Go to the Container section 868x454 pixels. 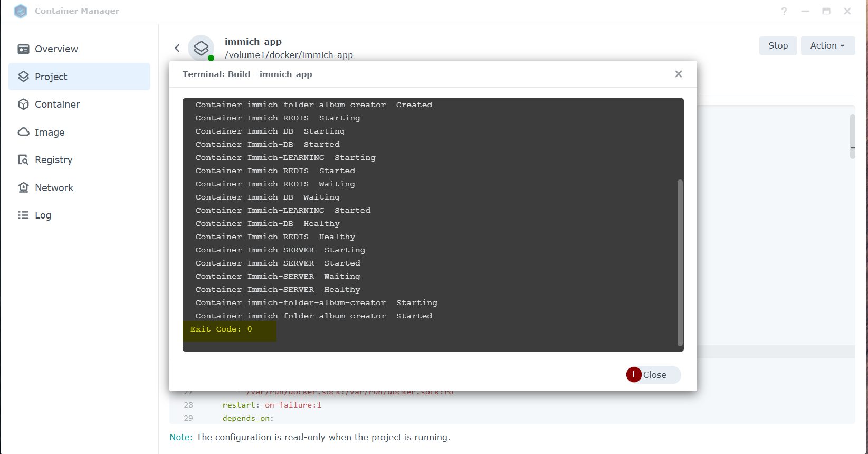coord(79,105)
